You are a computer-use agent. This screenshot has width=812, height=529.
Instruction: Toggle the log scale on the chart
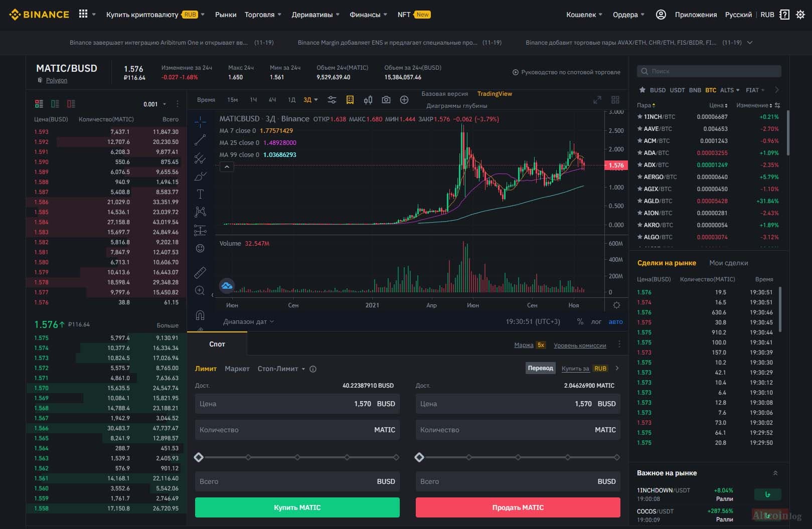[596, 321]
